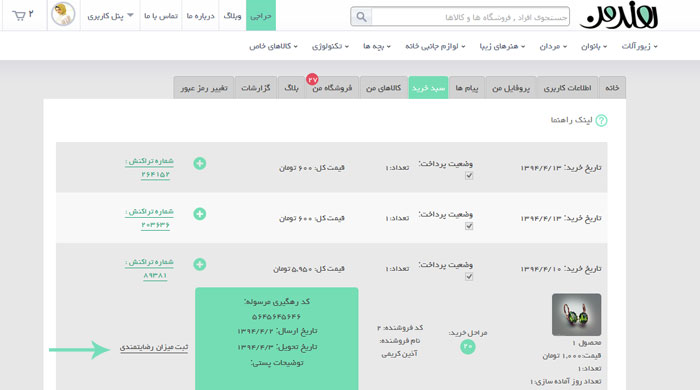Click the search magnifier button

coord(361,17)
